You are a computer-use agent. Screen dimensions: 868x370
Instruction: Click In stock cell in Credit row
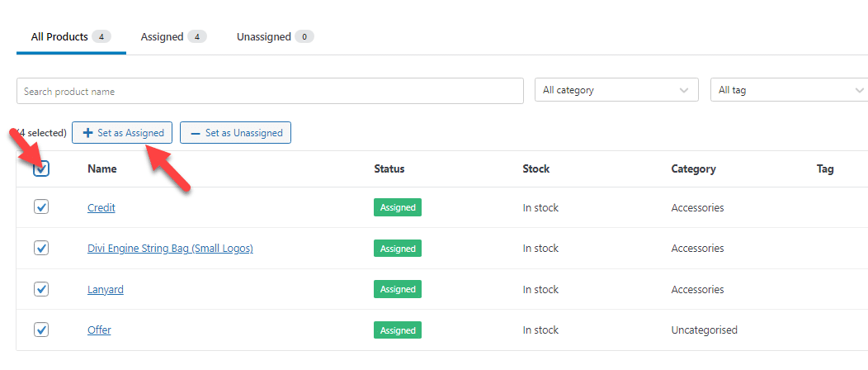pyautogui.click(x=540, y=207)
